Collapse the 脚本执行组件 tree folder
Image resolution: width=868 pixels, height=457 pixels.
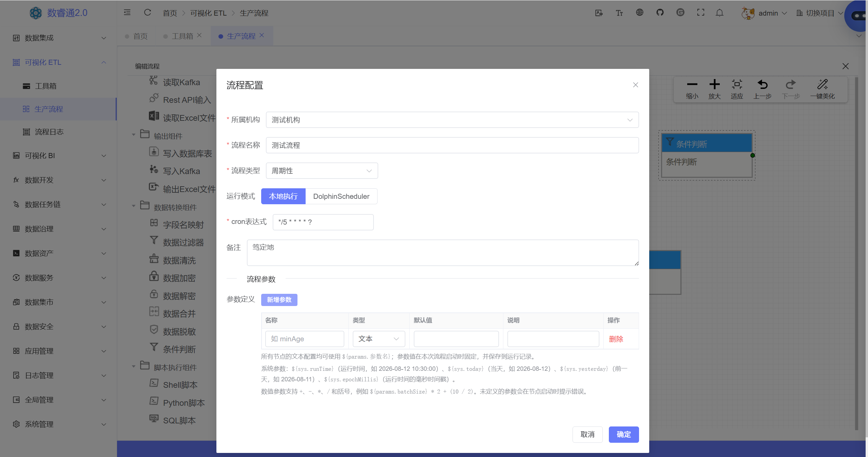[134, 366]
